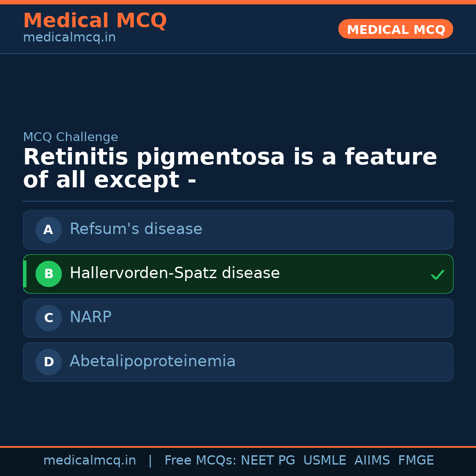Click the NEET PG footer label
The height and width of the screenshot is (476, 476).
(268, 461)
